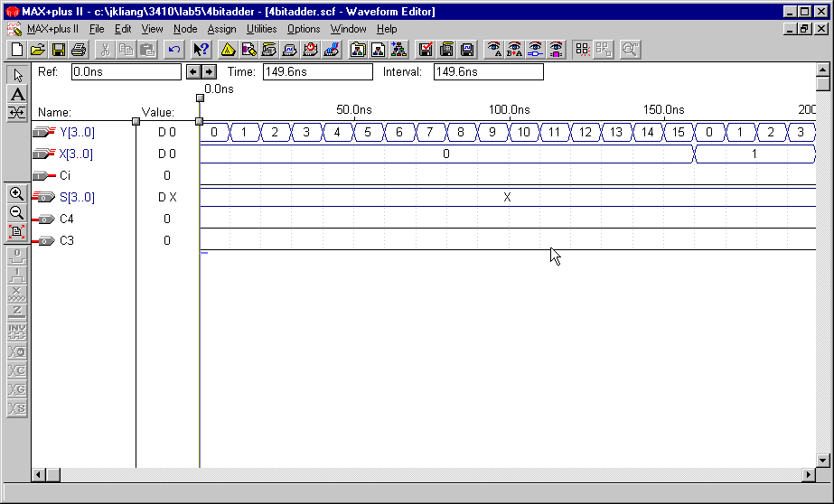Save the waveform with the floppy disk icon
This screenshot has height=504, width=834.
[58, 49]
